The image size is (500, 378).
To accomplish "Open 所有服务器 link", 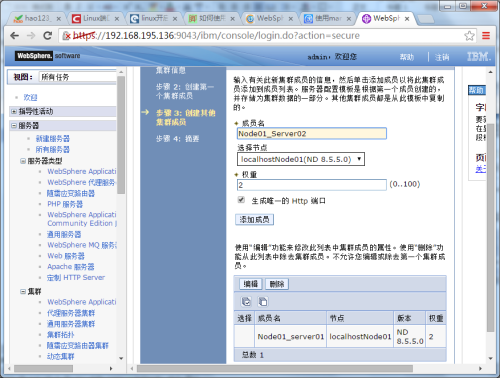I will click(53, 149).
